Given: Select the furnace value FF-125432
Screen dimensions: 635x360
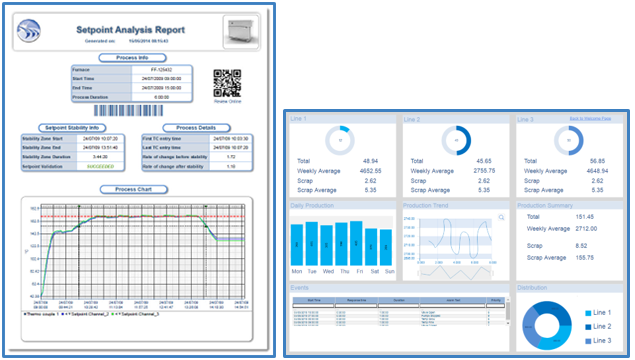Looking at the screenshot, I should tap(161, 70).
